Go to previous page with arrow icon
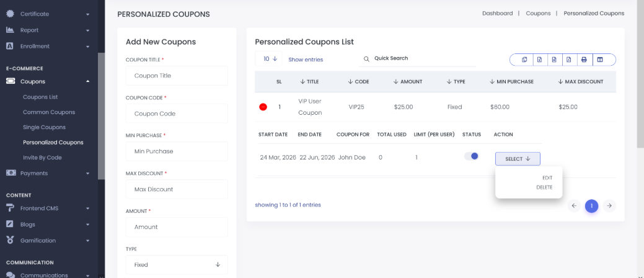 pos(574,205)
